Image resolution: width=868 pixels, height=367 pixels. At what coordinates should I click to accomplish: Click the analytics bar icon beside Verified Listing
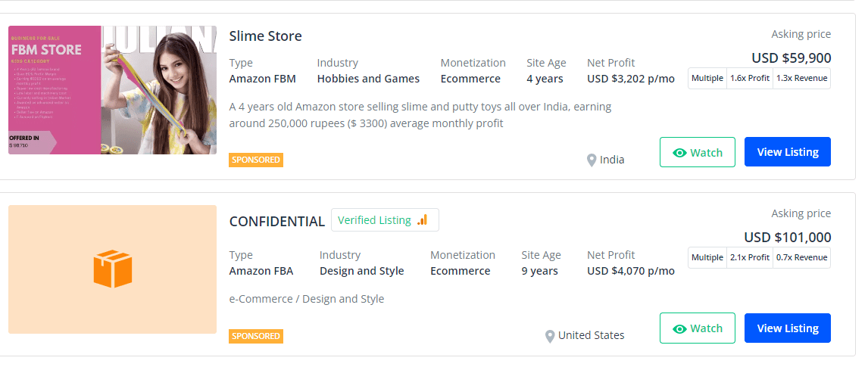pyautogui.click(x=422, y=220)
